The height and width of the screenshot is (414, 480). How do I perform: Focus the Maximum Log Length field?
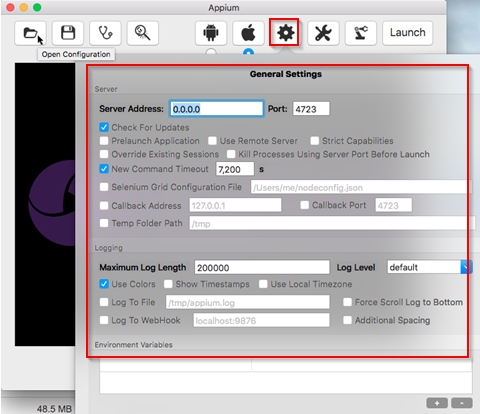262,267
